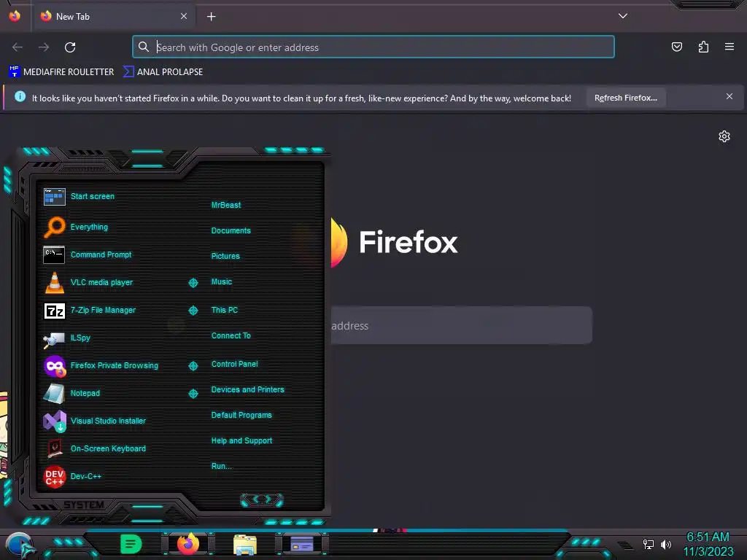Click the Firefox forward arrow
This screenshot has height=560, width=747.
pos(44,47)
